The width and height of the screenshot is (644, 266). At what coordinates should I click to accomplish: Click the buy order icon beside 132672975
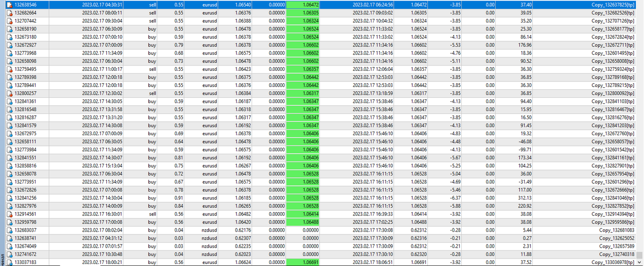click(9, 133)
